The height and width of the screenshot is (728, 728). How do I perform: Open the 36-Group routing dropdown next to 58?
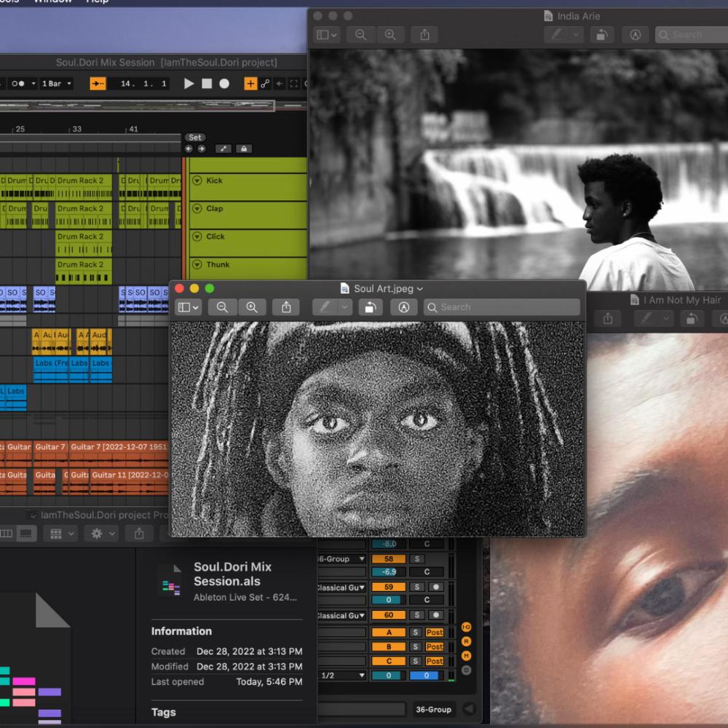pyautogui.click(x=342, y=559)
